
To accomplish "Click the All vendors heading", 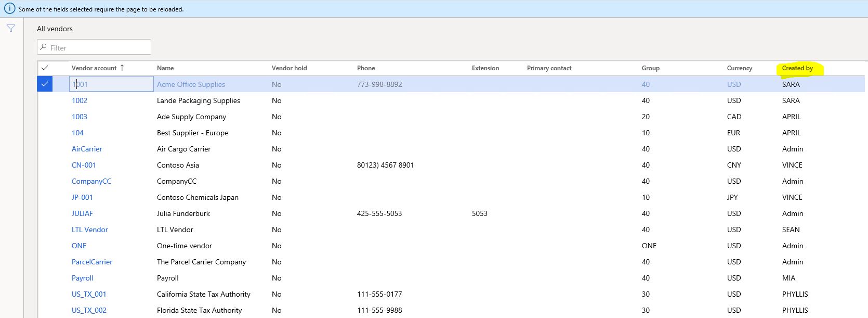I will coord(55,29).
